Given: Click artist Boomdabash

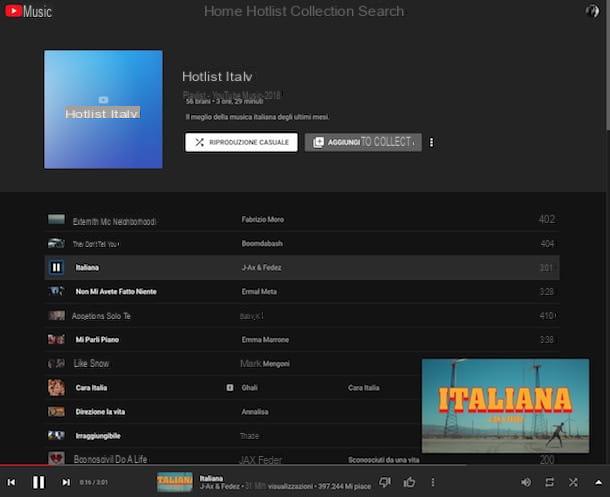Looking at the screenshot, I should 262,243.
